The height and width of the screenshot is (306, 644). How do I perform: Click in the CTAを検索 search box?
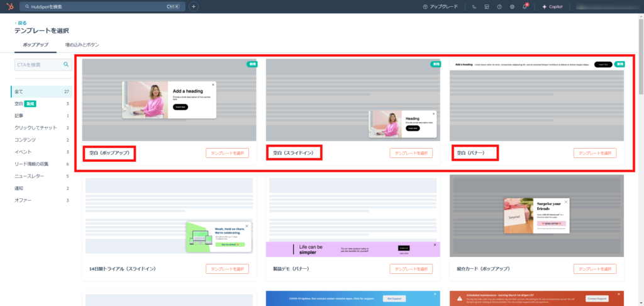tap(38, 64)
